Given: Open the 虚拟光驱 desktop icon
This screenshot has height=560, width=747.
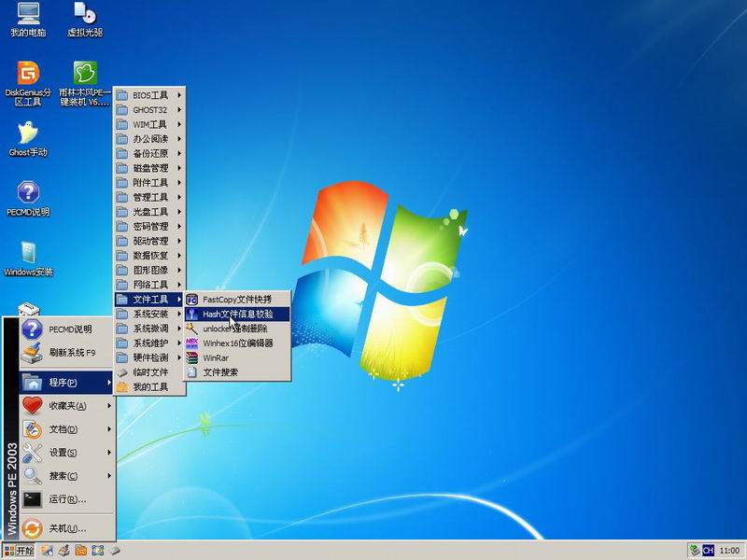Looking at the screenshot, I should pos(85,20).
